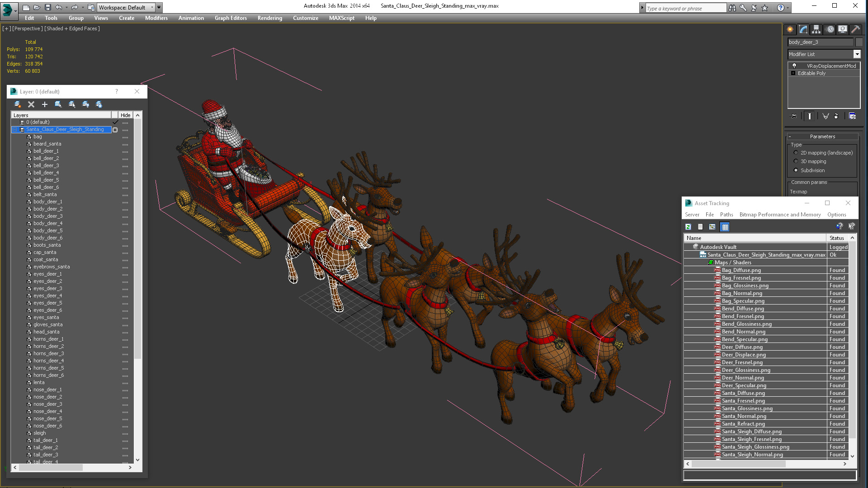Open the Hierarchy command panel tab
868x488 pixels.
[816, 29]
